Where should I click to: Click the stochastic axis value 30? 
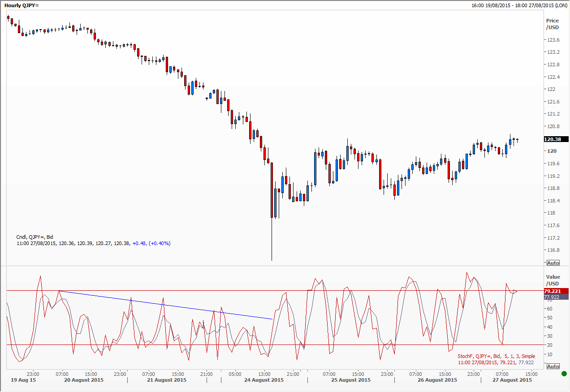(549, 336)
